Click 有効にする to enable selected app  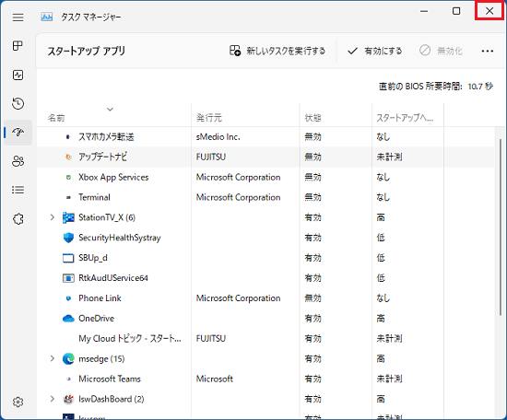click(374, 51)
